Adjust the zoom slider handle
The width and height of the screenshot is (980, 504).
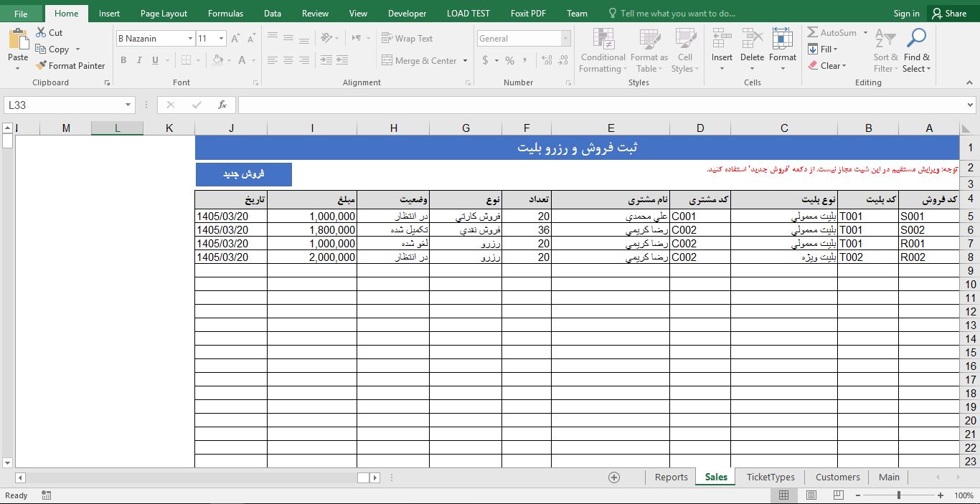point(899,495)
